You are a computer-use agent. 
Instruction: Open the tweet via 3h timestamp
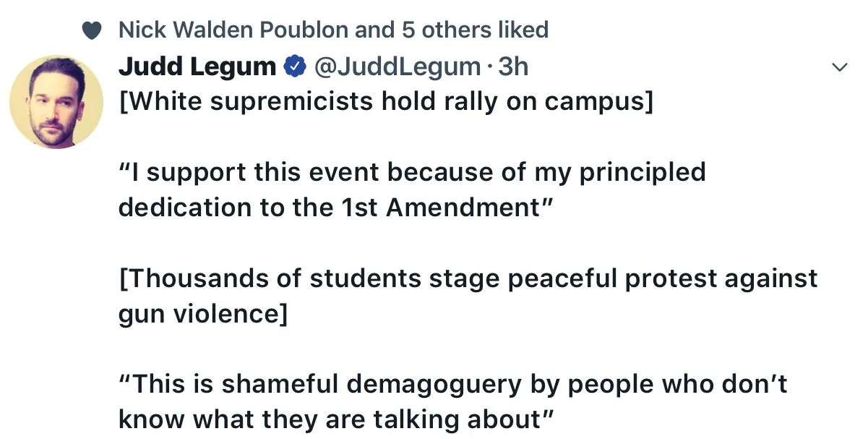pyautogui.click(x=514, y=67)
